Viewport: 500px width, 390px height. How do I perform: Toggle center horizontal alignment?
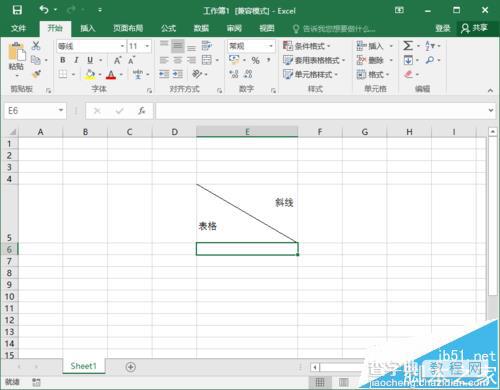pyautogui.click(x=178, y=60)
